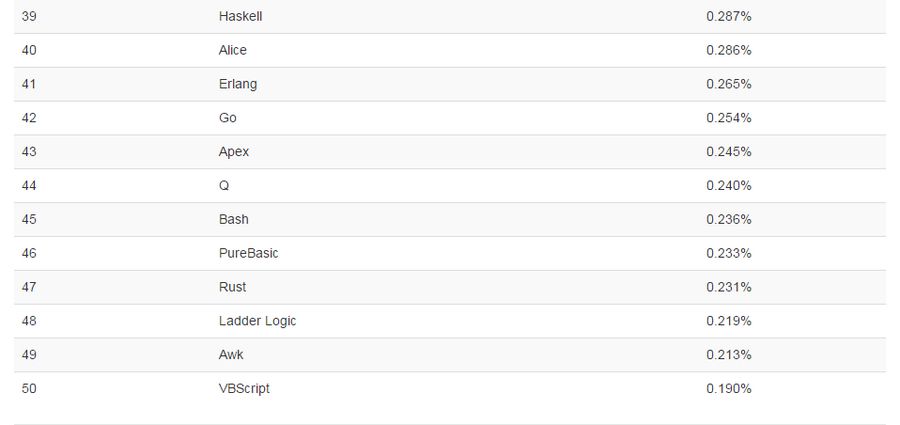900x425 pixels.
Task: Select the Ladder Logic entry
Action: coord(257,321)
